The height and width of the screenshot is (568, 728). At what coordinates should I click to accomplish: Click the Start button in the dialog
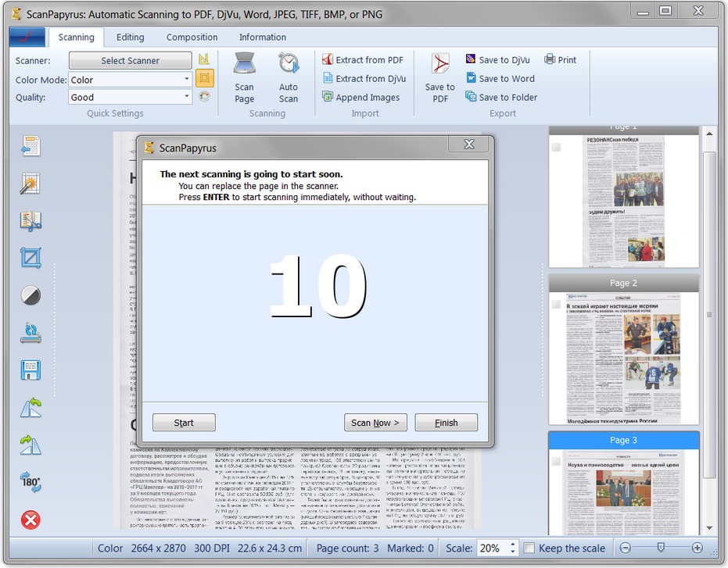pos(184,422)
